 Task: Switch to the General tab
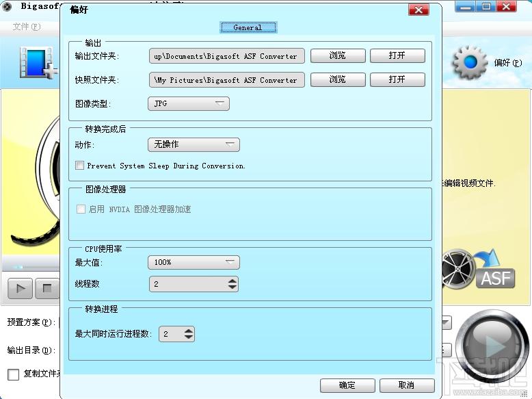(x=248, y=27)
